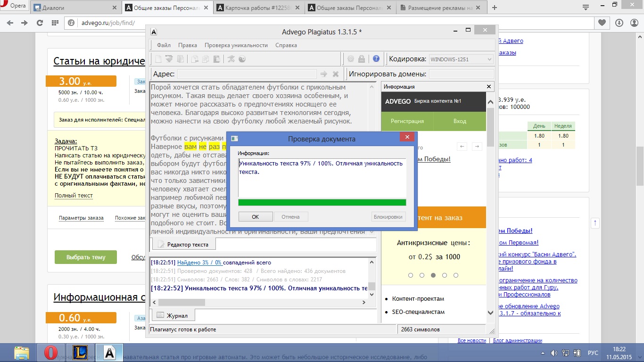644x362 pixels.
Task: Open Полный текст link on Advego page
Action: point(74,196)
